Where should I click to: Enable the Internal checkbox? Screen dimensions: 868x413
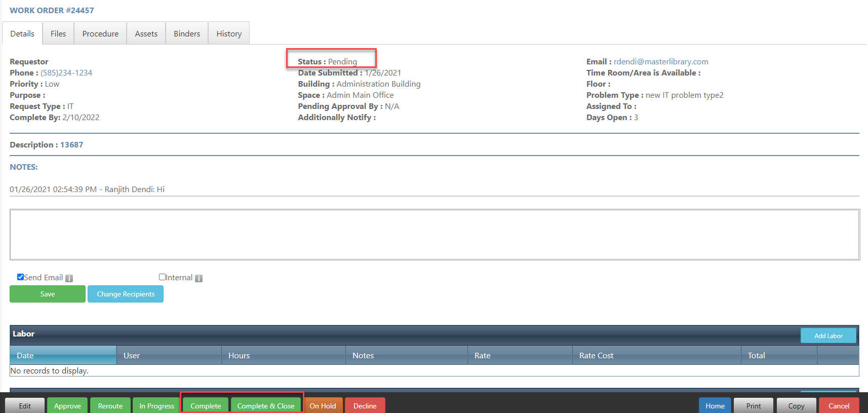point(162,277)
